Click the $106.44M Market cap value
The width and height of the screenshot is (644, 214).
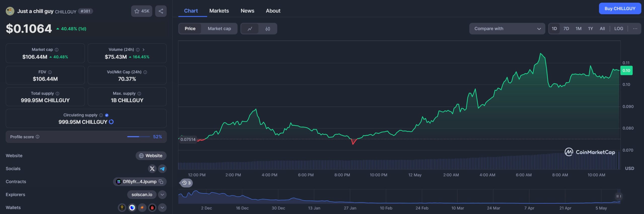(35, 57)
